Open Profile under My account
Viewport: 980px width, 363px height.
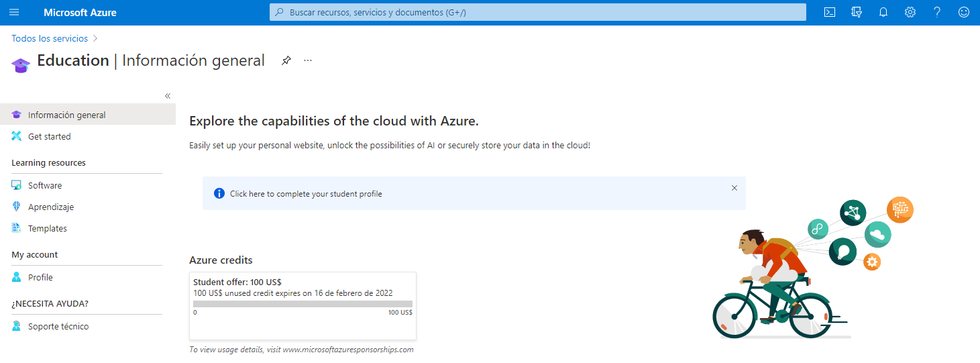40,277
